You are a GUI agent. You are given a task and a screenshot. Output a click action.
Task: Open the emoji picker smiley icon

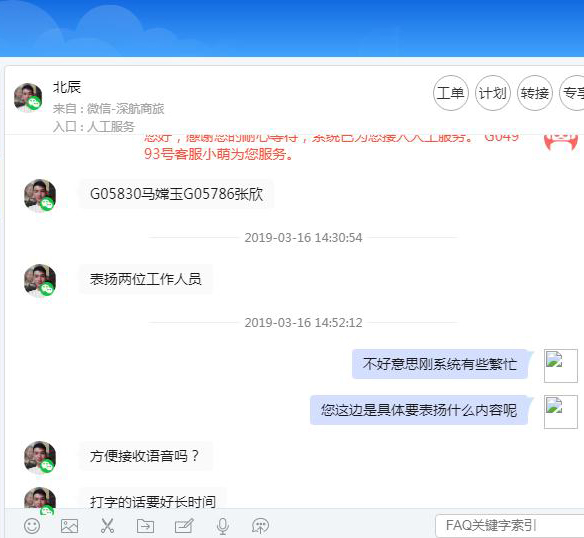32,526
